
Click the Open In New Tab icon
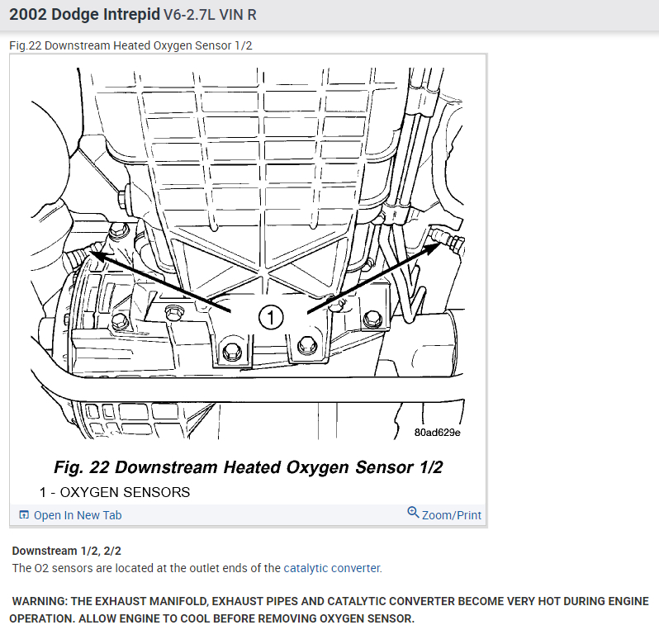(24, 514)
